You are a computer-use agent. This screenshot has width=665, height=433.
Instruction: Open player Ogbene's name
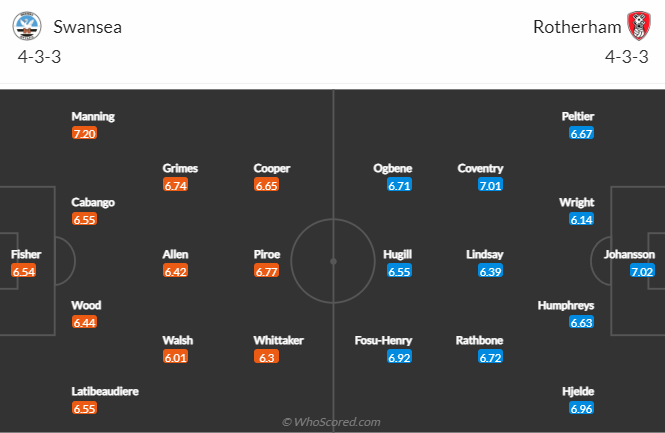click(x=392, y=169)
